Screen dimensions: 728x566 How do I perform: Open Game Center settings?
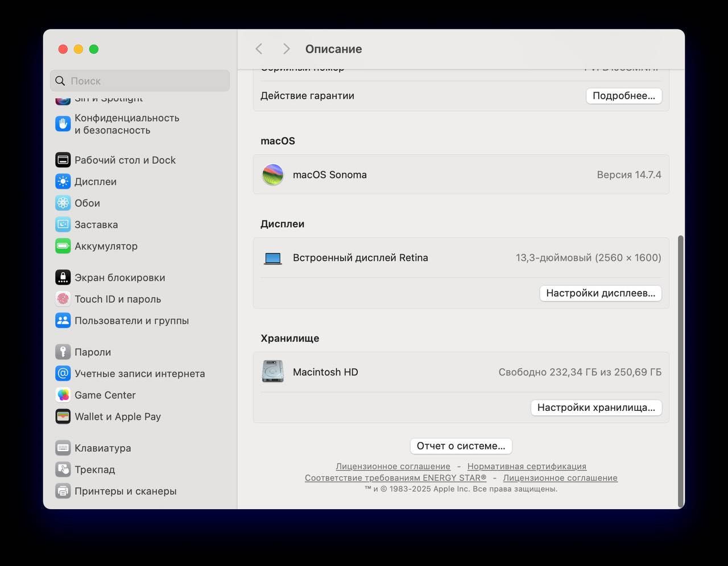[x=140, y=395]
